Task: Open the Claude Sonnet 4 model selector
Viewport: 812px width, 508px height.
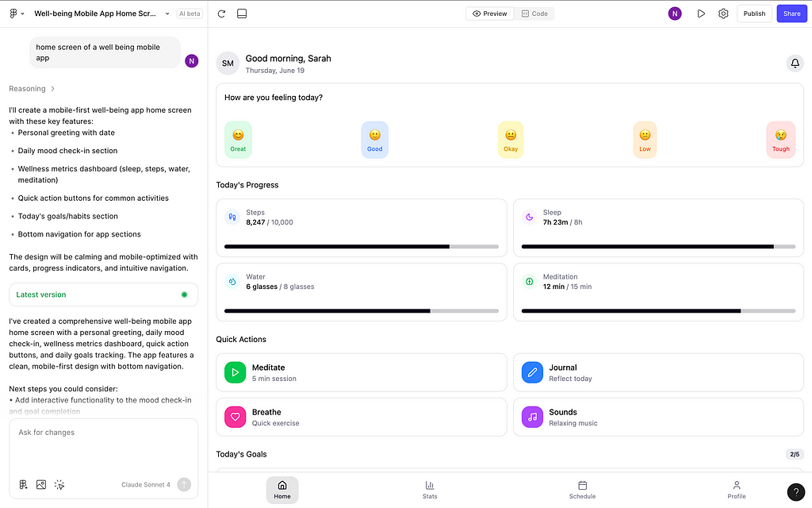Action: pos(146,485)
